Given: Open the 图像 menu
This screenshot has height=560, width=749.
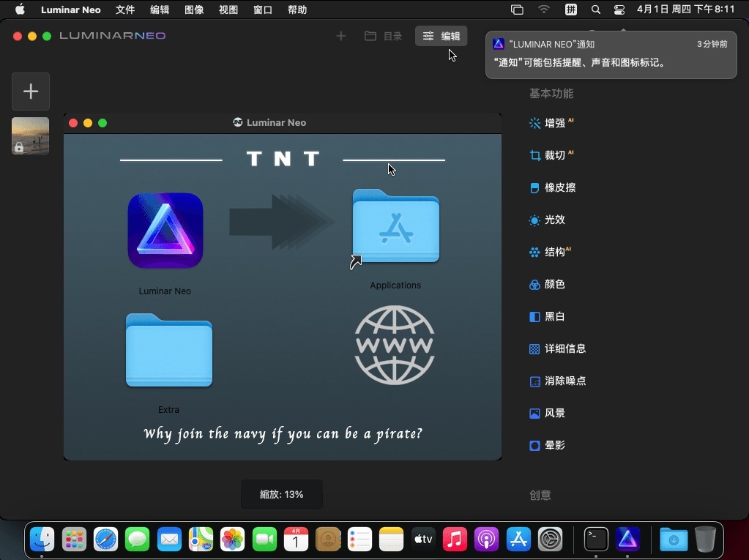Looking at the screenshot, I should pyautogui.click(x=194, y=10).
